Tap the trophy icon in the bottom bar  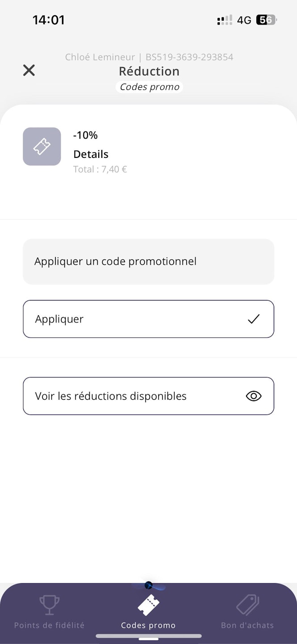[x=49, y=605]
